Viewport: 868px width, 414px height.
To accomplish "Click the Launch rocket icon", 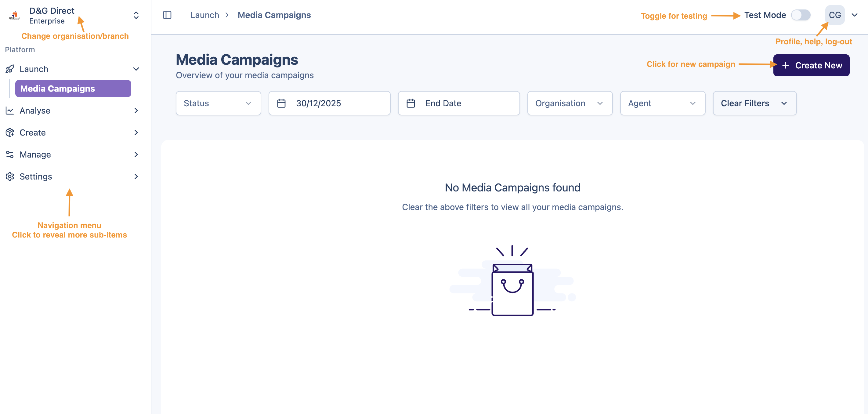I will tap(10, 69).
